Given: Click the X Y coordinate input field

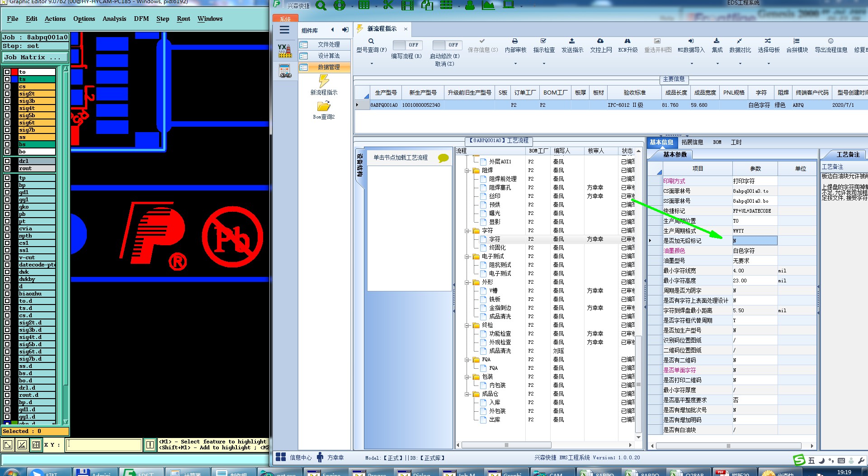Looking at the screenshot, I should click(104, 445).
